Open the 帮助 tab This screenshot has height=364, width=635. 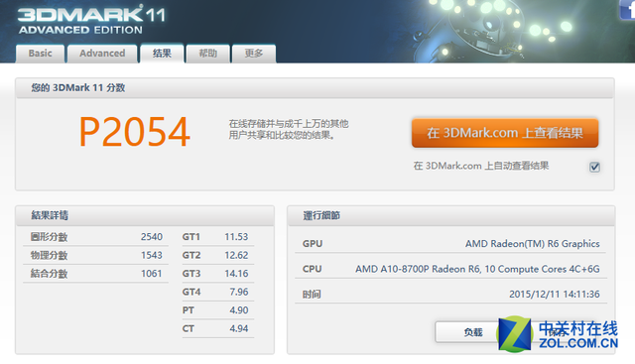tap(208, 54)
